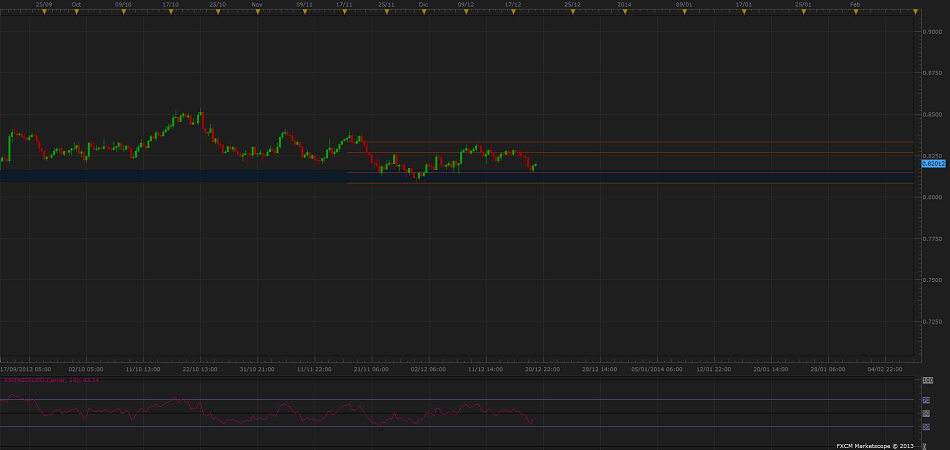Click the Oct time marker triangle
Screen dimensions: 950x450
click(76, 12)
